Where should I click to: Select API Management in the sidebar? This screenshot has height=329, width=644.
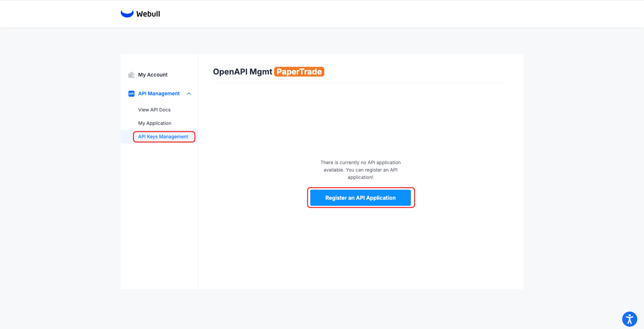pyautogui.click(x=159, y=94)
